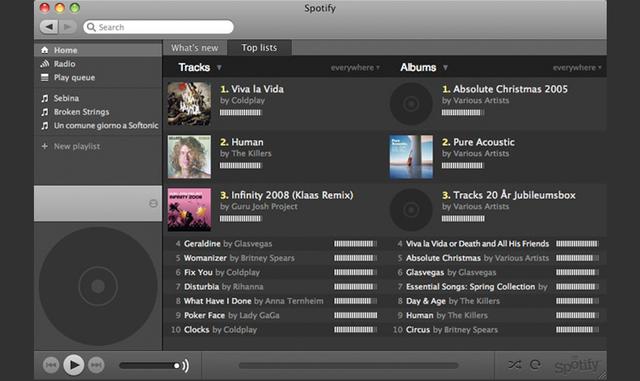The height and width of the screenshot is (381, 640).
Task: Open album Essential Songs: Spring Collection
Action: coord(470,287)
